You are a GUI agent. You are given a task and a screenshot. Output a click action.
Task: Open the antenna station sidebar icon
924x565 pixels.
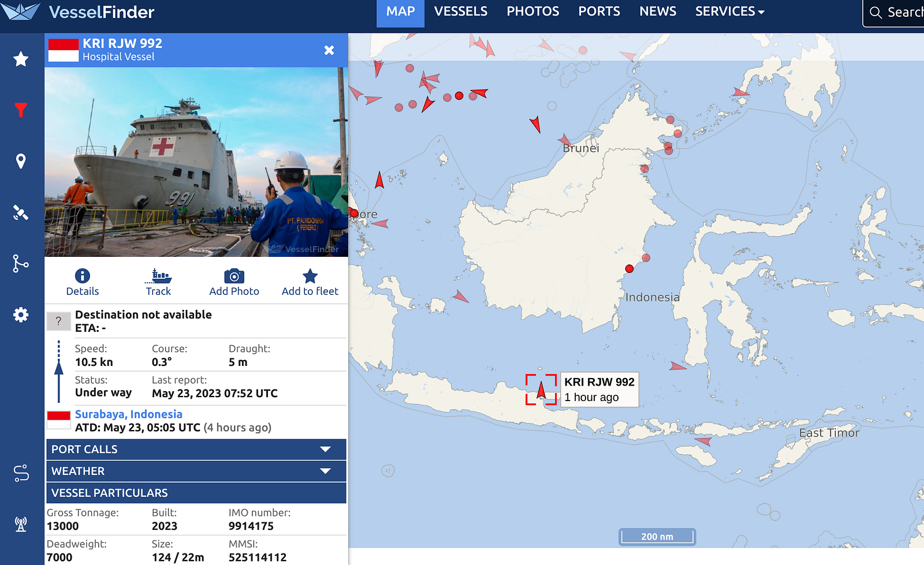[21, 524]
